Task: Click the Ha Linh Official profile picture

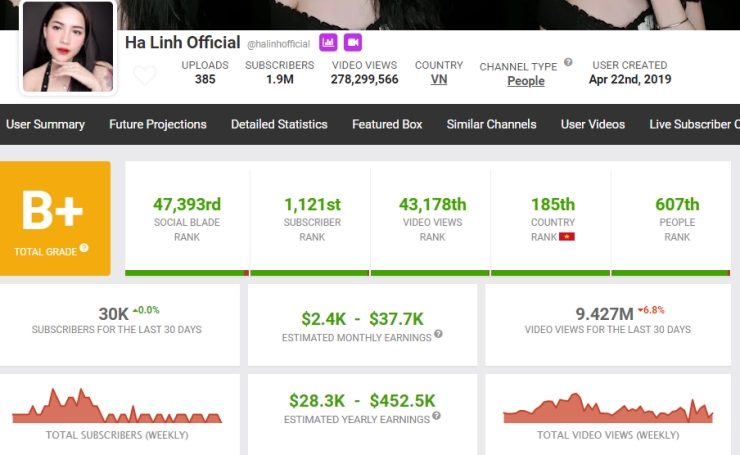Action: click(67, 47)
